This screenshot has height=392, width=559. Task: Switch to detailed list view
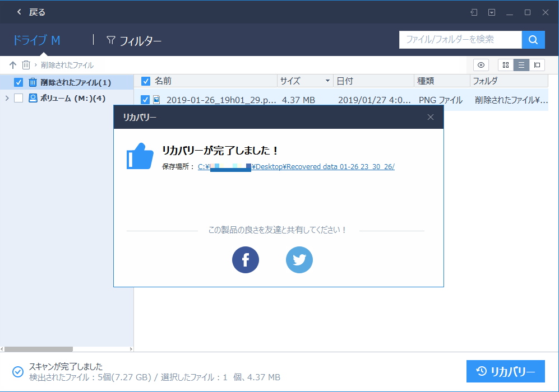point(521,65)
